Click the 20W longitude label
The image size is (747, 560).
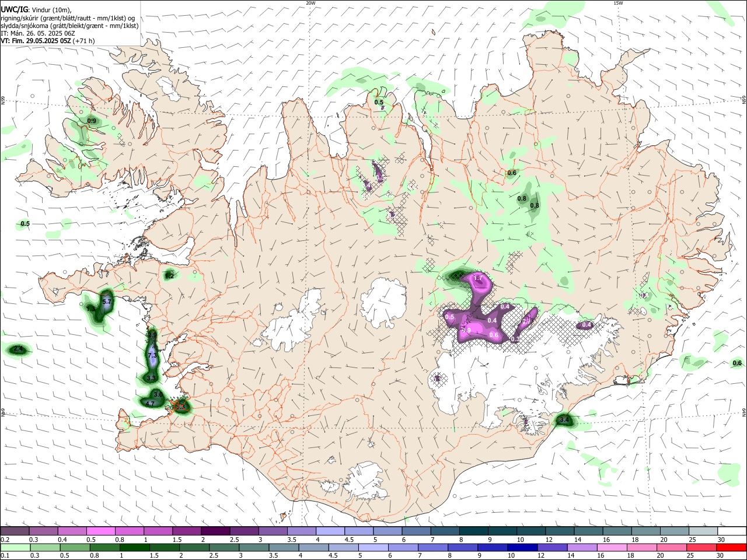pyautogui.click(x=310, y=3)
